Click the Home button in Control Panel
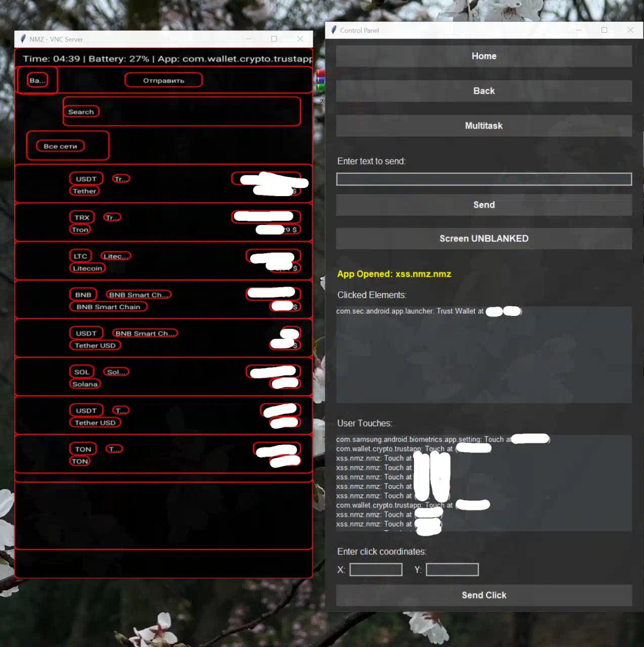The width and height of the screenshot is (644, 647). 484,56
